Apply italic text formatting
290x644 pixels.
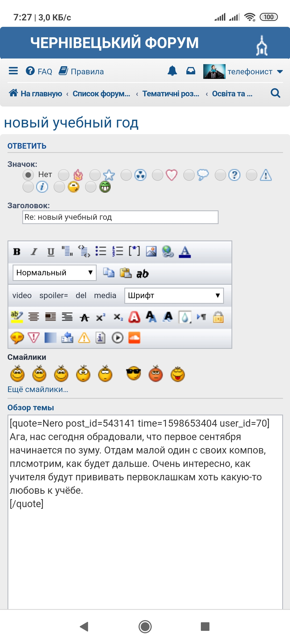34,252
